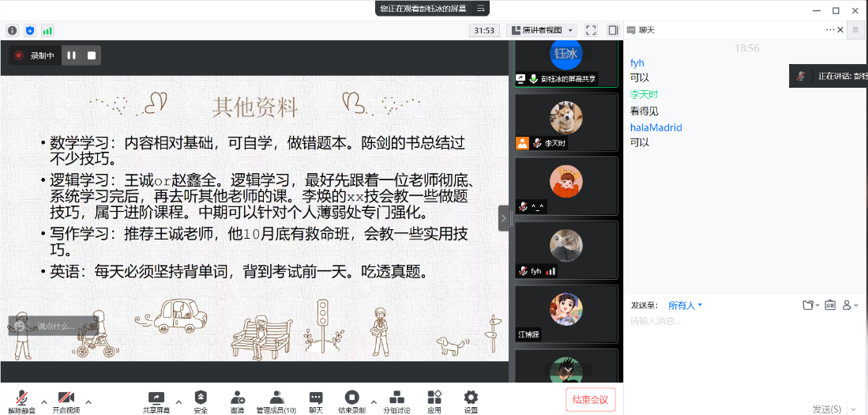
Task: Open 分组讨论 breakout rooms
Action: 396,401
